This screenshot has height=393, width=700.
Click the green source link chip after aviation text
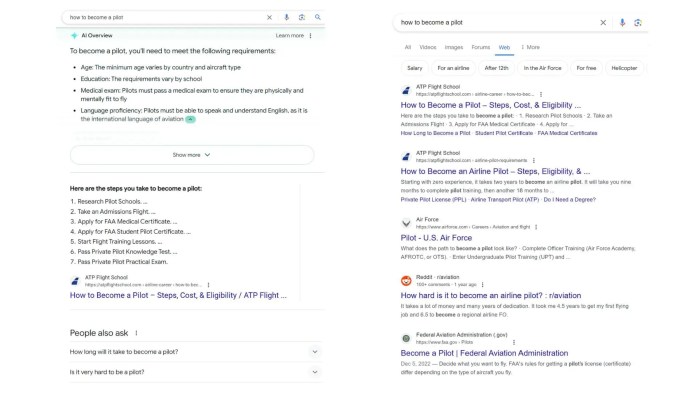click(x=191, y=119)
